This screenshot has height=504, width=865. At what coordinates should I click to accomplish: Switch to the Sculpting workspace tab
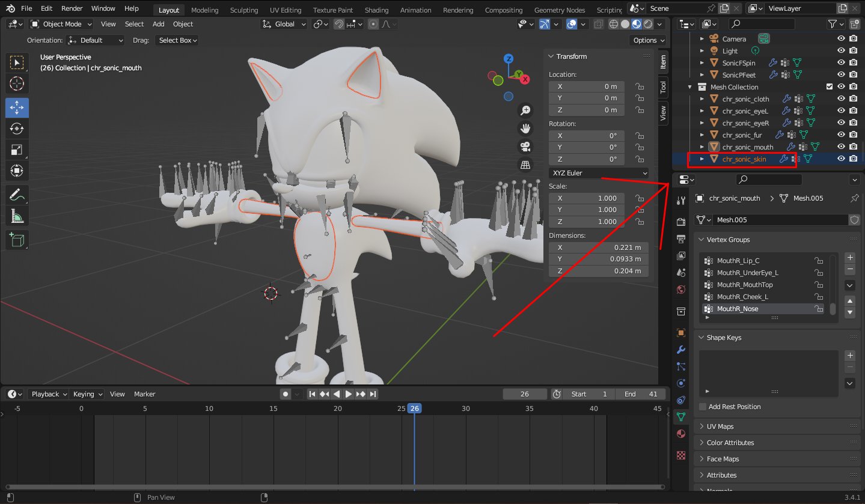[x=243, y=10]
